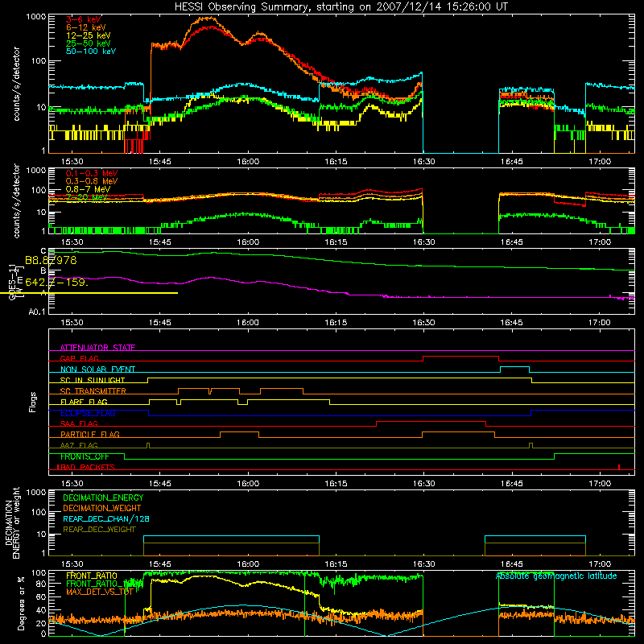
Task: Click the 'B8.82978' annotation in GOES panel
Action: 51,260
